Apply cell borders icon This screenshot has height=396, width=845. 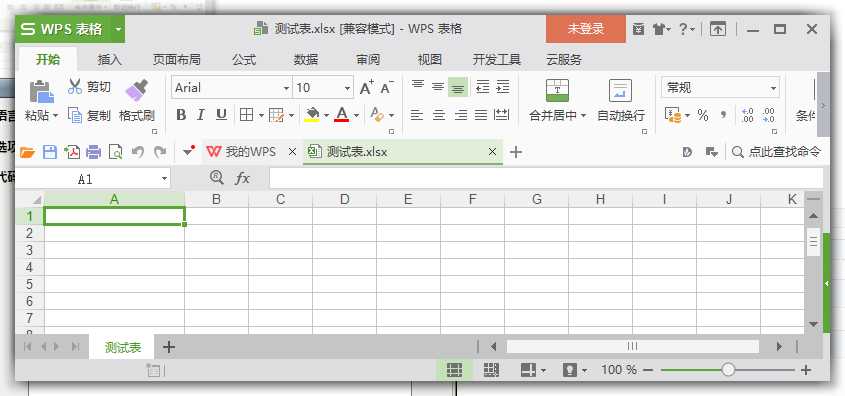[x=246, y=115]
